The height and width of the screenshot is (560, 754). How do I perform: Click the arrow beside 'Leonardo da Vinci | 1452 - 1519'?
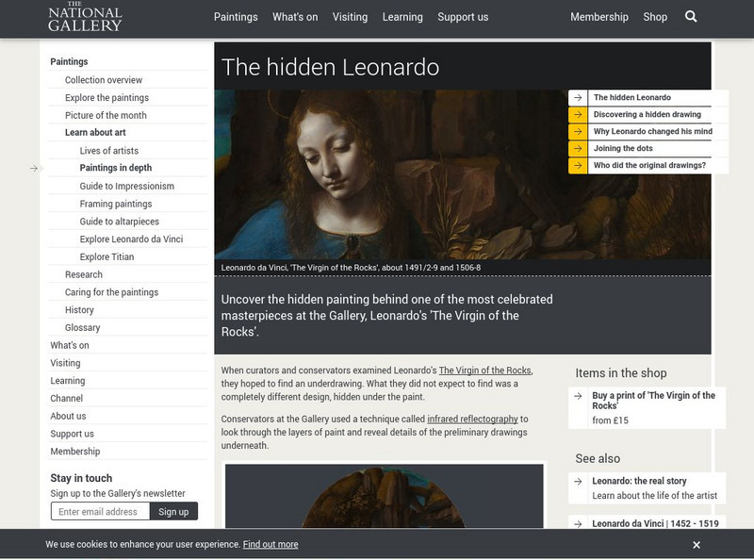point(578,522)
